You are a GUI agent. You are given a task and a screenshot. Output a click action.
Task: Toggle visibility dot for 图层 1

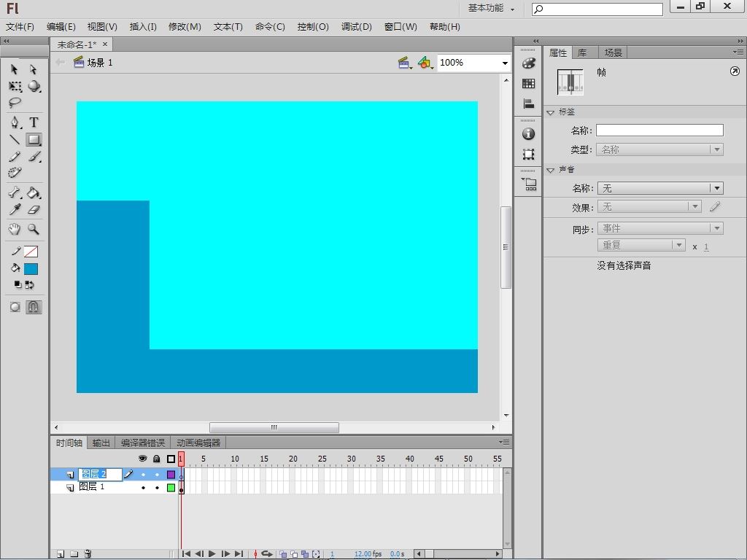pyautogui.click(x=143, y=488)
